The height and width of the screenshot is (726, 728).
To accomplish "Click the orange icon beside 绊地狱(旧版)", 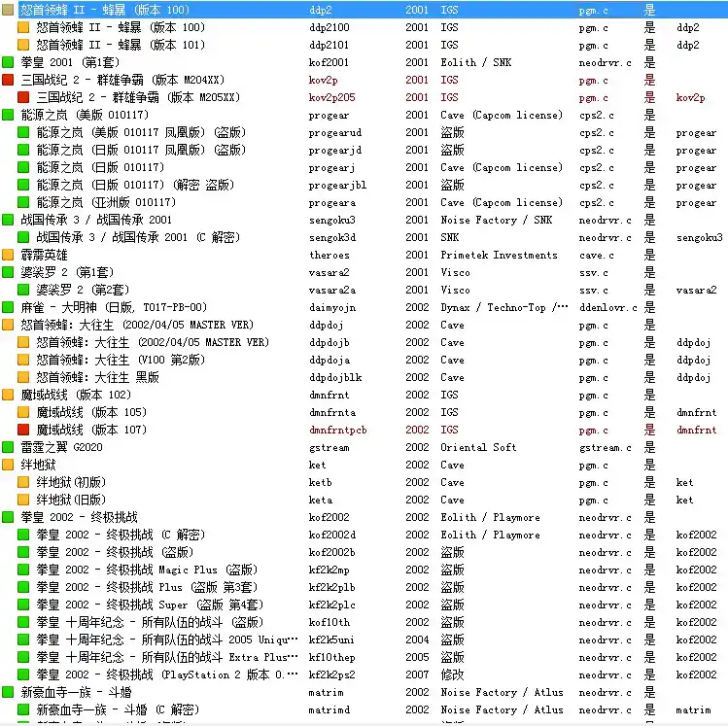I will tap(23, 500).
